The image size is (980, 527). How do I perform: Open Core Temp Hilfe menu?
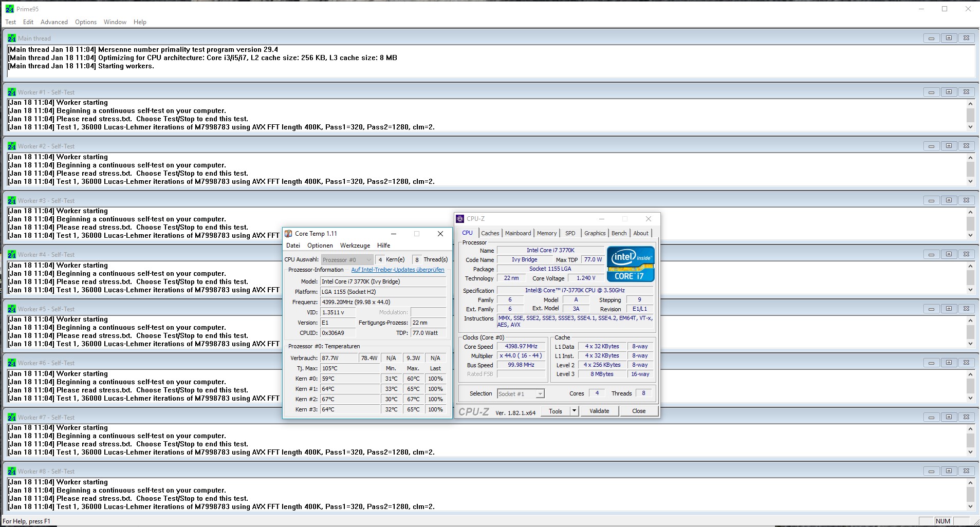pyautogui.click(x=384, y=246)
